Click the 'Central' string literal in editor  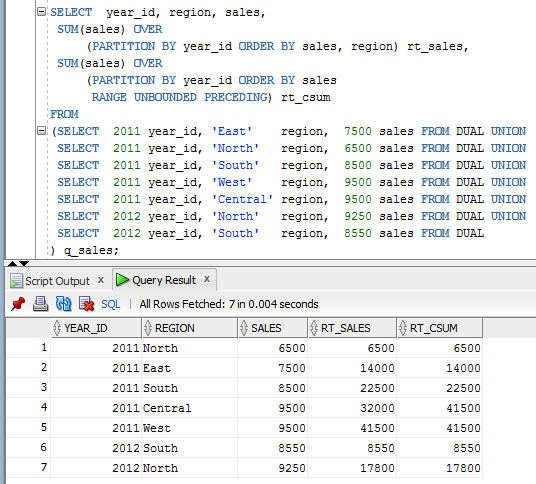(242, 199)
